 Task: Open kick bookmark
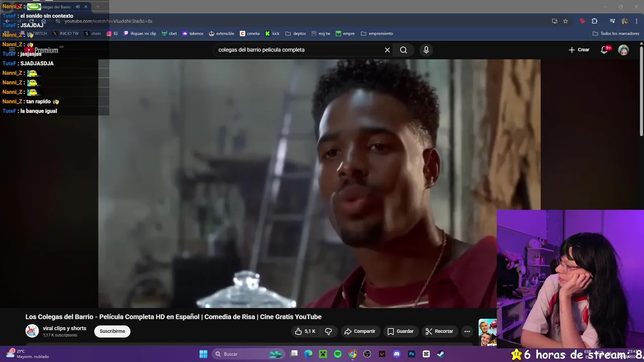272,34
